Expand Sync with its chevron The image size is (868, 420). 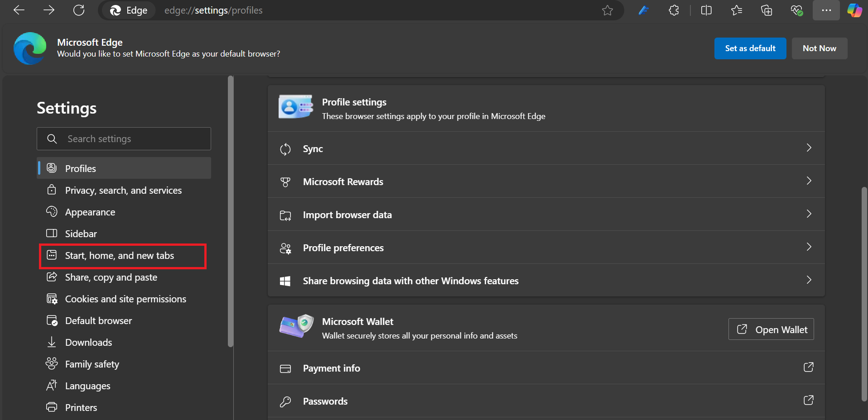tap(809, 148)
